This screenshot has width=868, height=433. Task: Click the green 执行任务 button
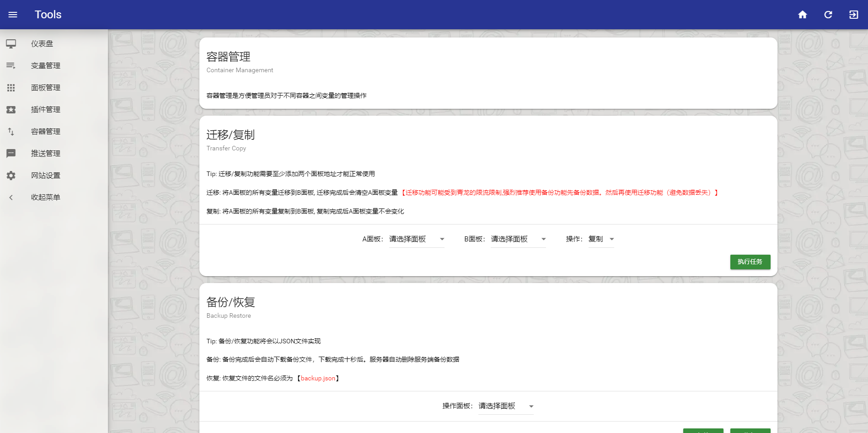tap(750, 262)
